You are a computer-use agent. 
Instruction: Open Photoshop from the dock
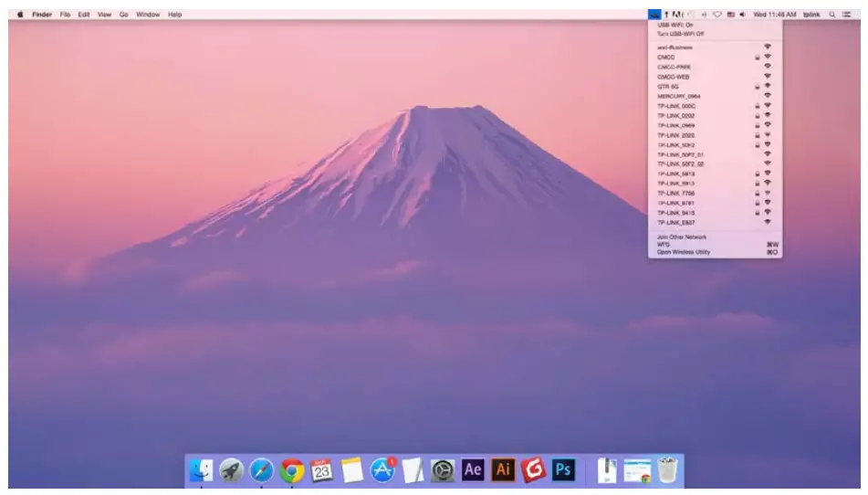pos(563,469)
